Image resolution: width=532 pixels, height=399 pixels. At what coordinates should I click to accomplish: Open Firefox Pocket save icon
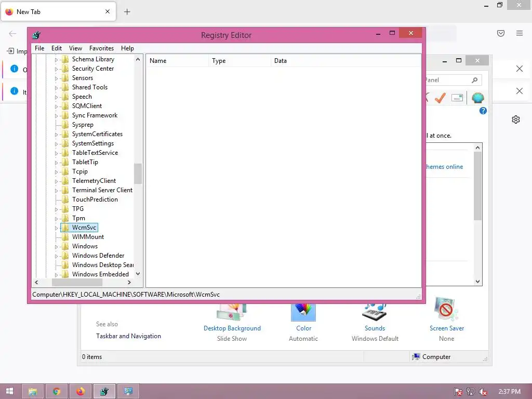point(501,33)
